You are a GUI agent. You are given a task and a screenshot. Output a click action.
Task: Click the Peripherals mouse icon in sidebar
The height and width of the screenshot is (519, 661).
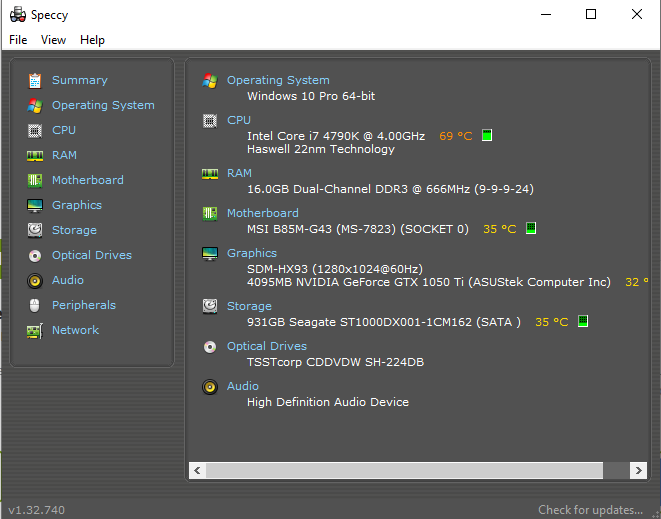tap(35, 305)
